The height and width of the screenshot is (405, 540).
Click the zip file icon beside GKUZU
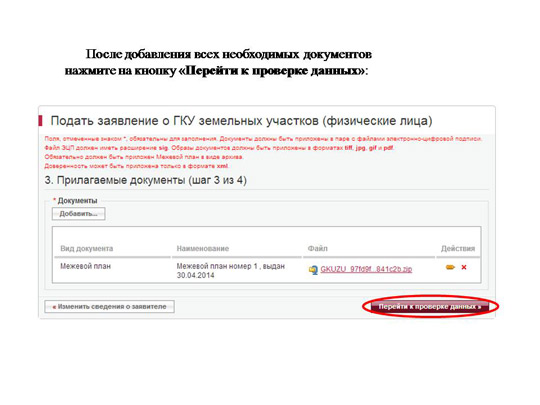[x=313, y=270]
